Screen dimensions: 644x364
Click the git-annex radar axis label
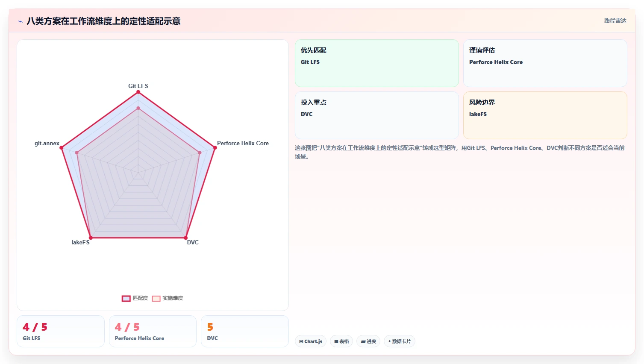(47, 143)
